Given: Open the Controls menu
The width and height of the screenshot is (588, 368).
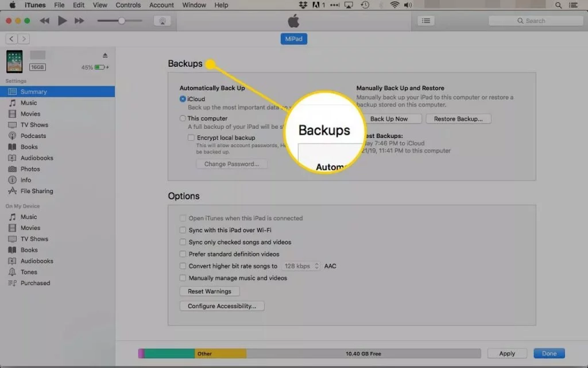Looking at the screenshot, I should tap(128, 5).
